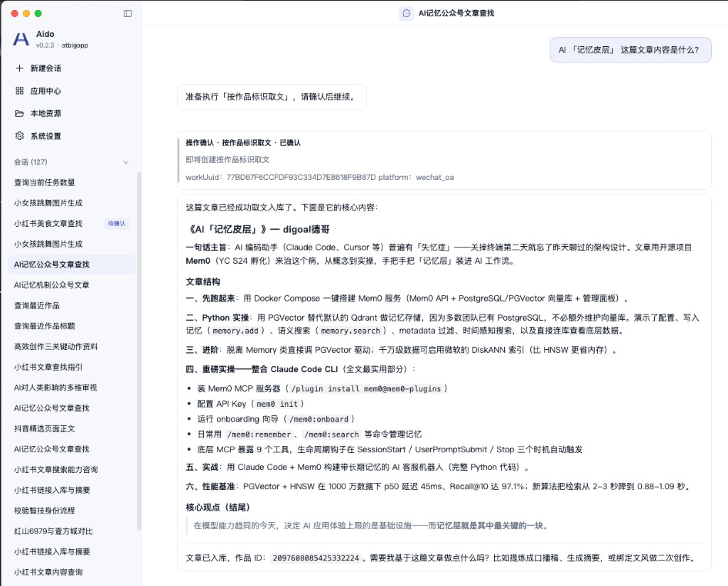Screen dimensions: 728x586
Task: Click the 即将创建按作品标识取文 line
Action: click(227, 160)
